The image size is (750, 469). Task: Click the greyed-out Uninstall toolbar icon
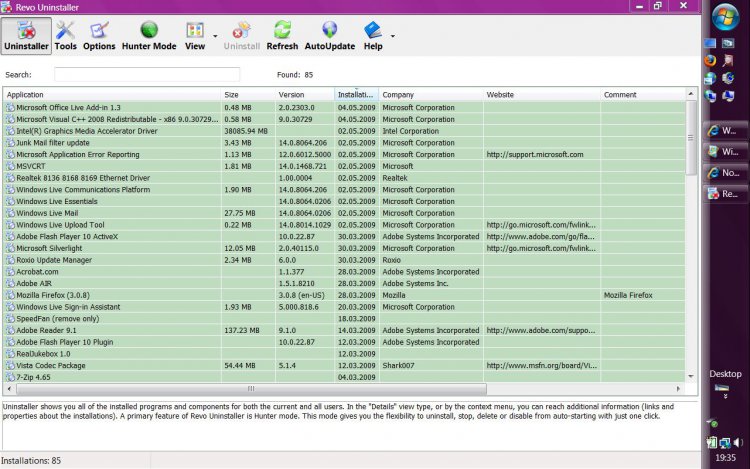pyautogui.click(x=242, y=31)
